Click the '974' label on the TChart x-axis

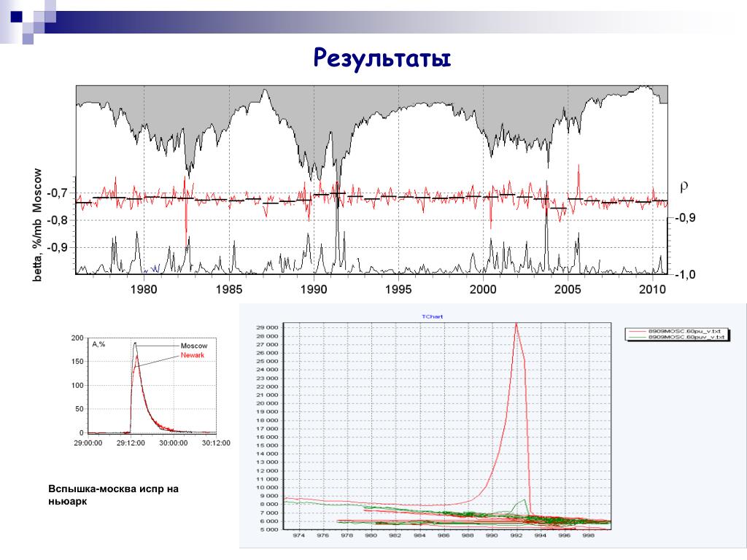click(298, 536)
